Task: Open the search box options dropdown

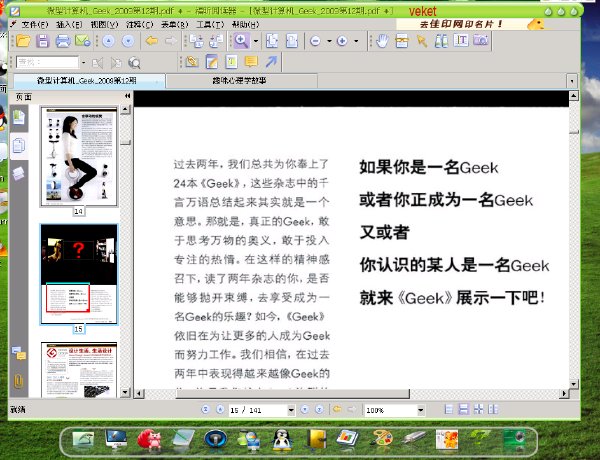Action: click(83, 62)
